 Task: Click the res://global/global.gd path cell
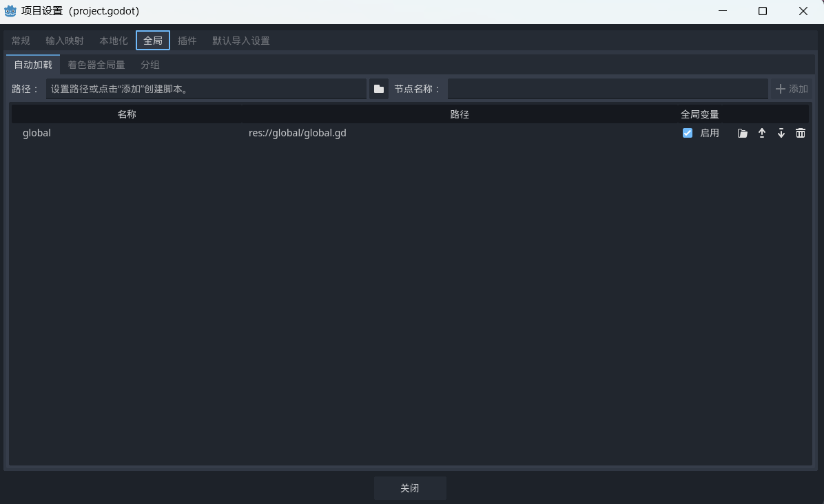click(x=298, y=133)
